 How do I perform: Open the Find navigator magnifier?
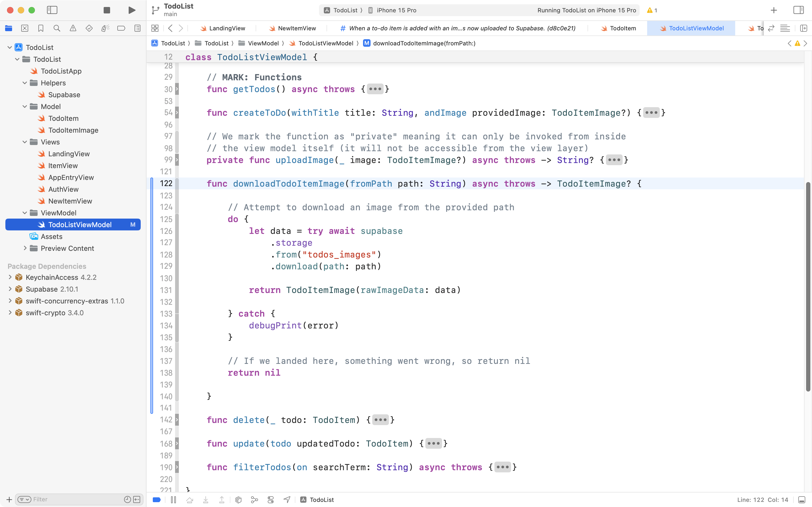click(x=57, y=28)
